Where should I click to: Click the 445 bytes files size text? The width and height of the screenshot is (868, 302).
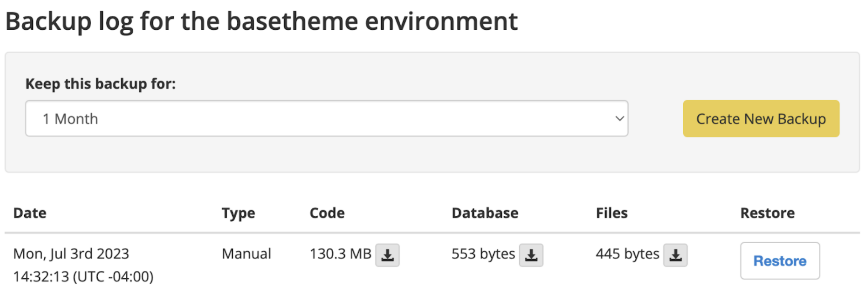[x=627, y=254]
